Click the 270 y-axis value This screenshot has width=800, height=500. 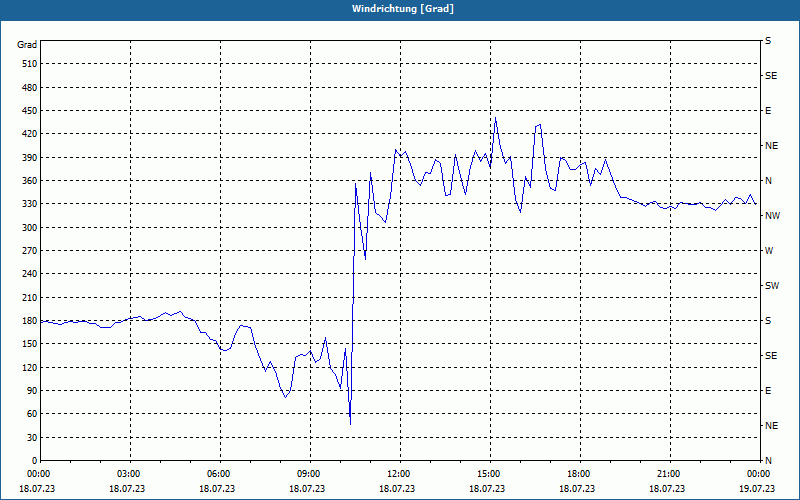pos(30,251)
